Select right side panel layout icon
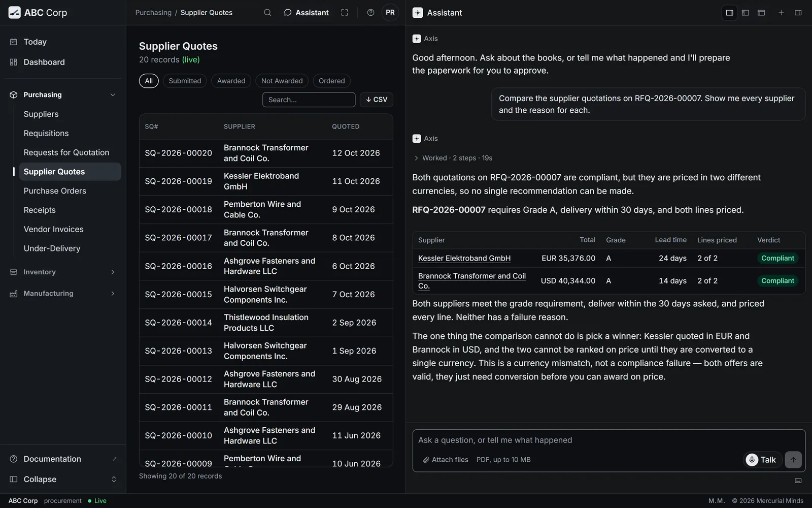812x508 pixels. click(730, 13)
